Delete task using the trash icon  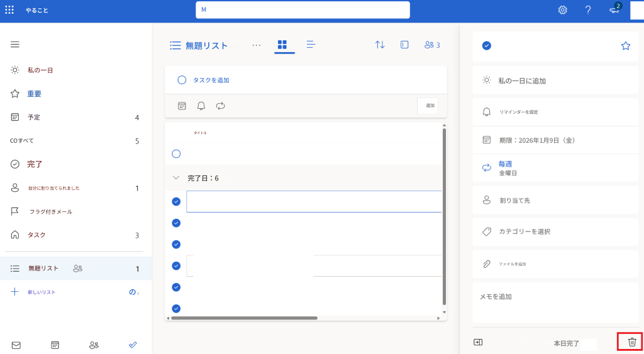632,341
